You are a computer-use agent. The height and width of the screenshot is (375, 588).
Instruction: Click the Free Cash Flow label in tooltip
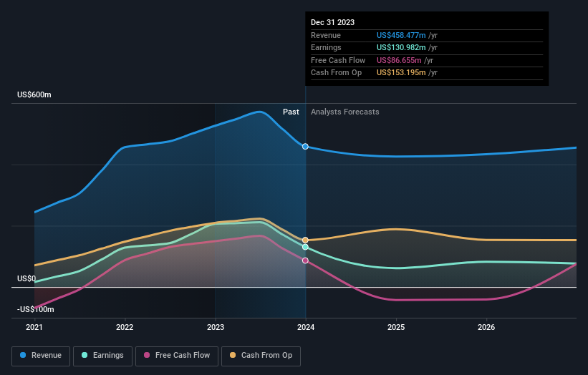click(x=338, y=60)
